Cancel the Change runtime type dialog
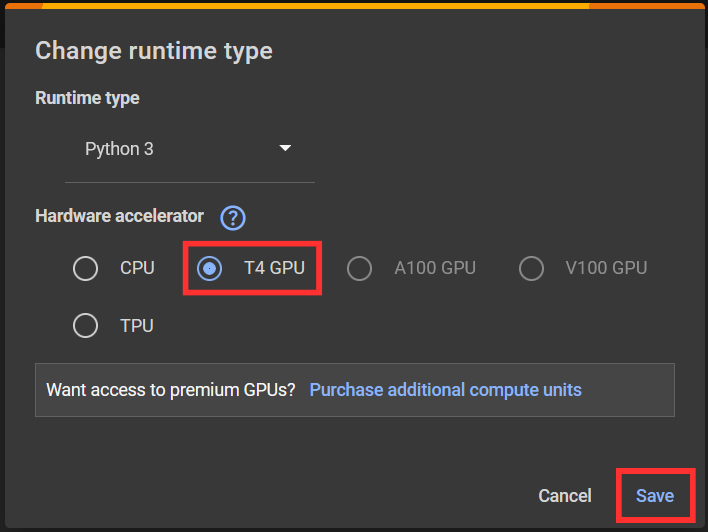Viewport: 708px width, 532px height. click(565, 496)
